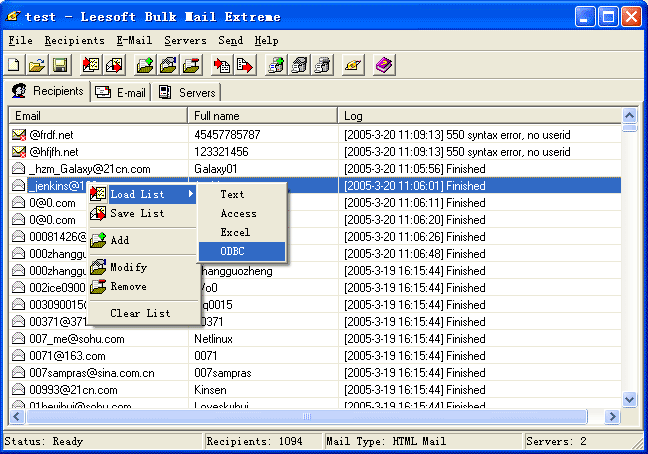Click the send mail toolbar icon
This screenshot has height=454, width=648.
coord(353,65)
